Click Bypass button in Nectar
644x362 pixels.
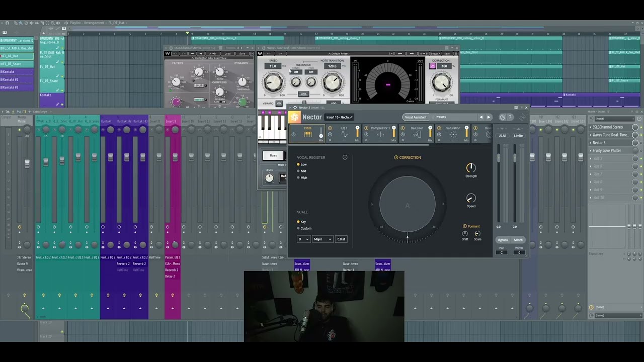click(x=503, y=240)
